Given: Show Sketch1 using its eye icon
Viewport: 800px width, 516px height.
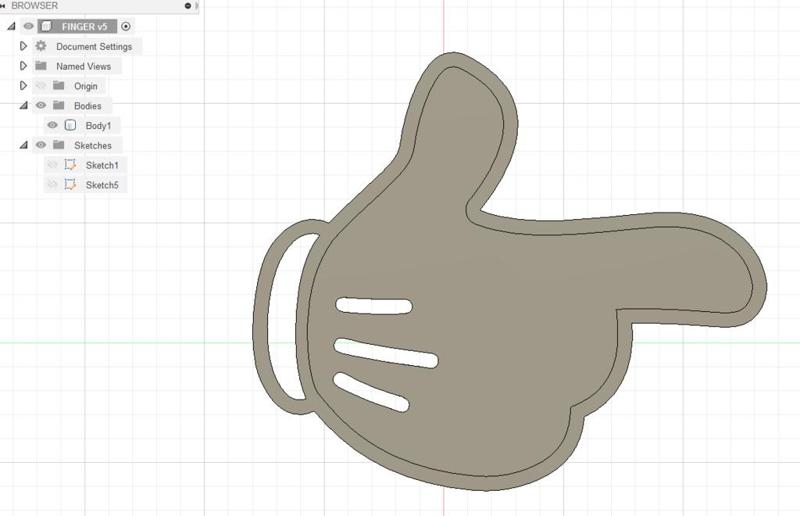Looking at the screenshot, I should (x=53, y=165).
